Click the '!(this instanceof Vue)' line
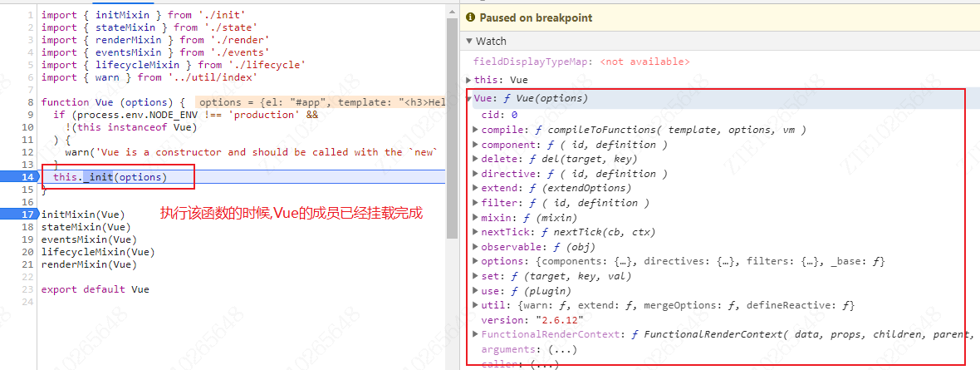This screenshot has width=980, height=370. (x=130, y=127)
